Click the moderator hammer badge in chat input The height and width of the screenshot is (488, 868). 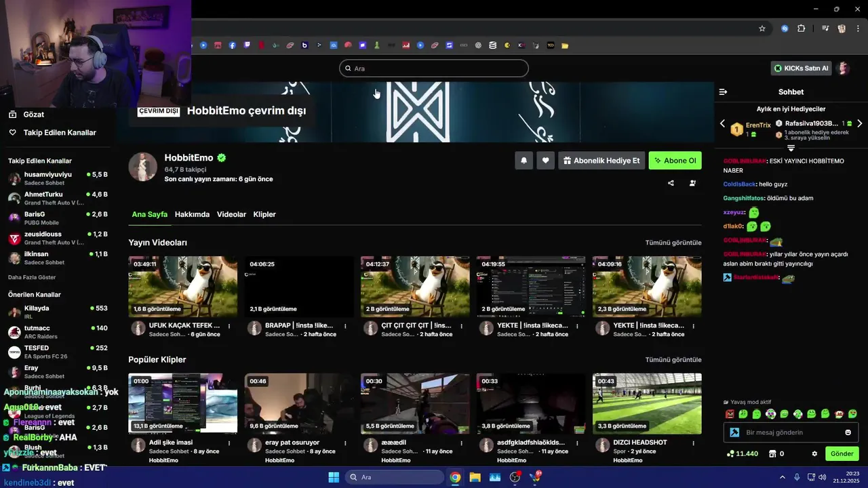tap(734, 432)
